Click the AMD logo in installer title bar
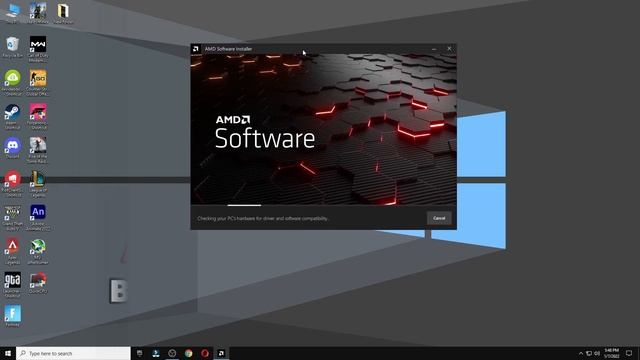Screen dimensions: 640x360 196,49
